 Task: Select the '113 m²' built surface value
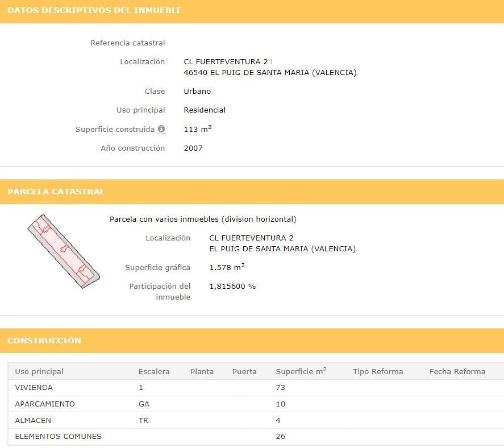pyautogui.click(x=197, y=129)
